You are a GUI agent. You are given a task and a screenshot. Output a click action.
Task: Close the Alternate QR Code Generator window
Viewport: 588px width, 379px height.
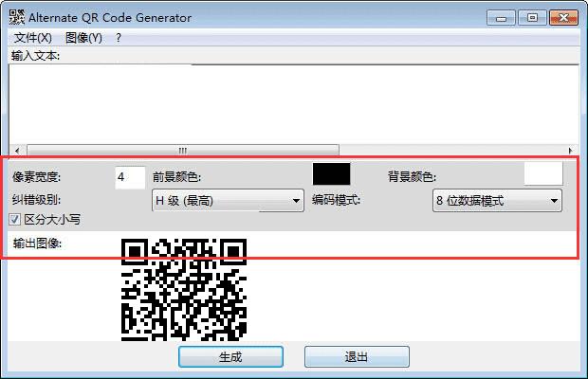coord(563,18)
